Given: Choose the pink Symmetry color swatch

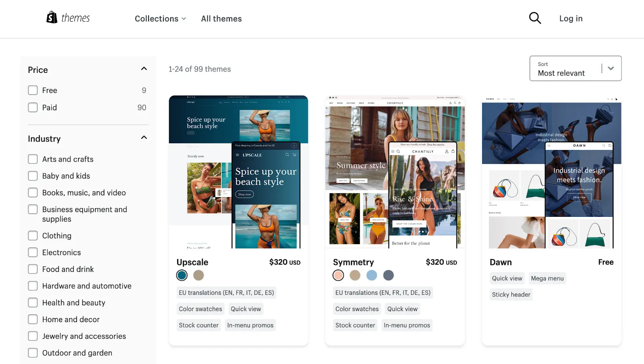Looking at the screenshot, I should [x=338, y=275].
